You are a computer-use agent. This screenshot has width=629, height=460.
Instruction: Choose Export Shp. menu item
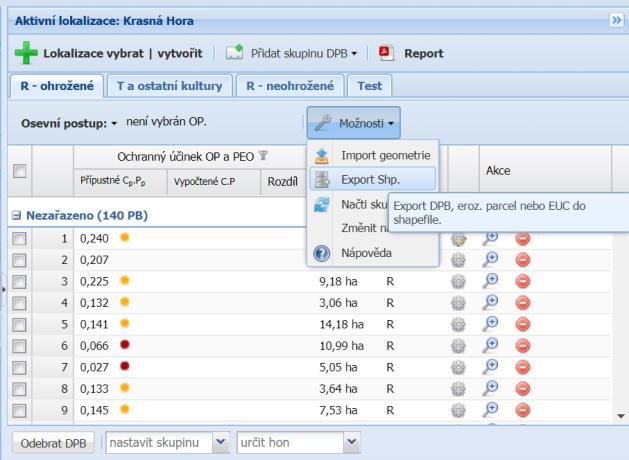tap(373, 179)
